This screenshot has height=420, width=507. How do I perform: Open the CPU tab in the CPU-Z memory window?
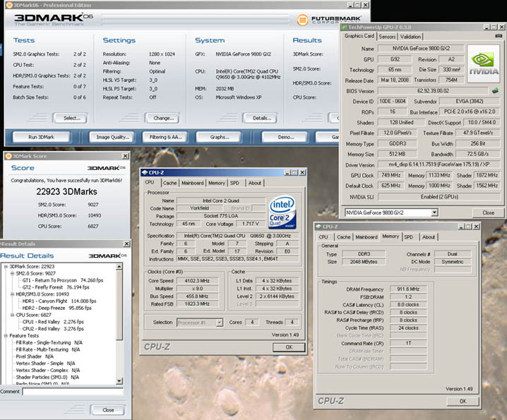[323, 236]
